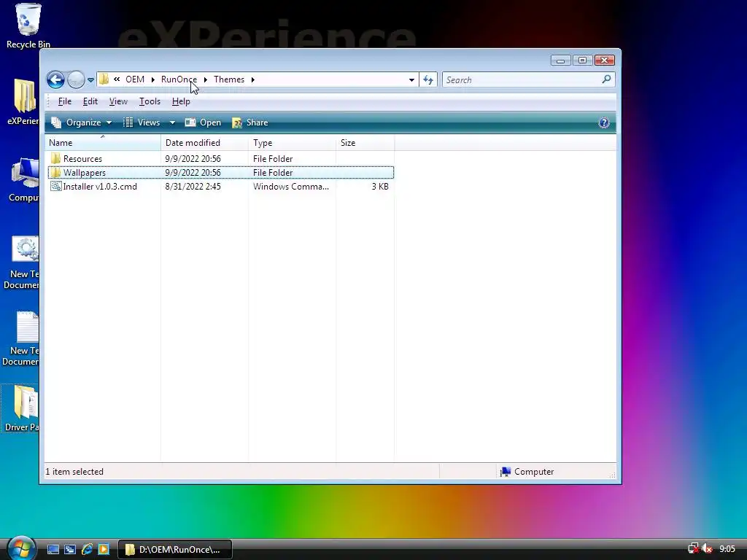Expand the arrow after RunOnce breadcrumb
The width and height of the screenshot is (747, 560).
pos(205,79)
